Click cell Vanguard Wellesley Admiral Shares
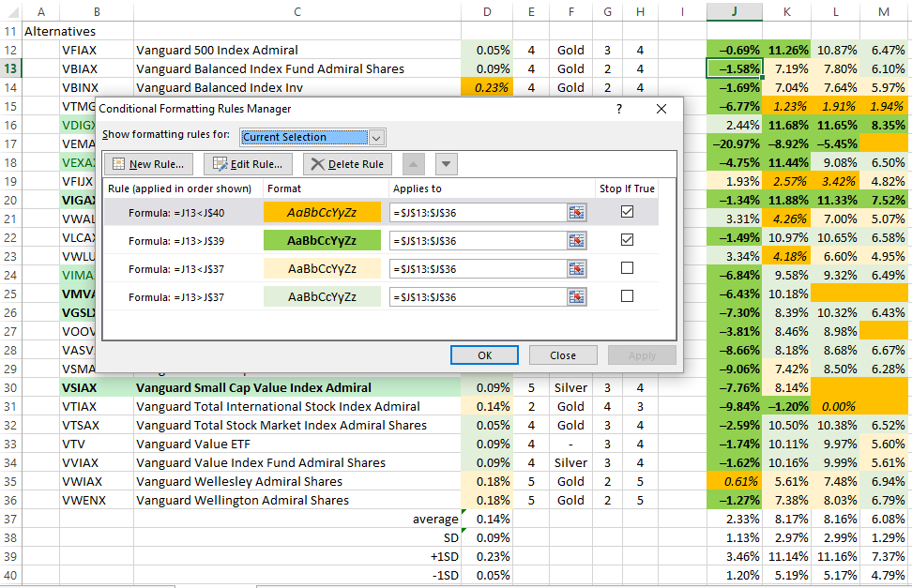Screen dimensions: 912x588 point(297,482)
